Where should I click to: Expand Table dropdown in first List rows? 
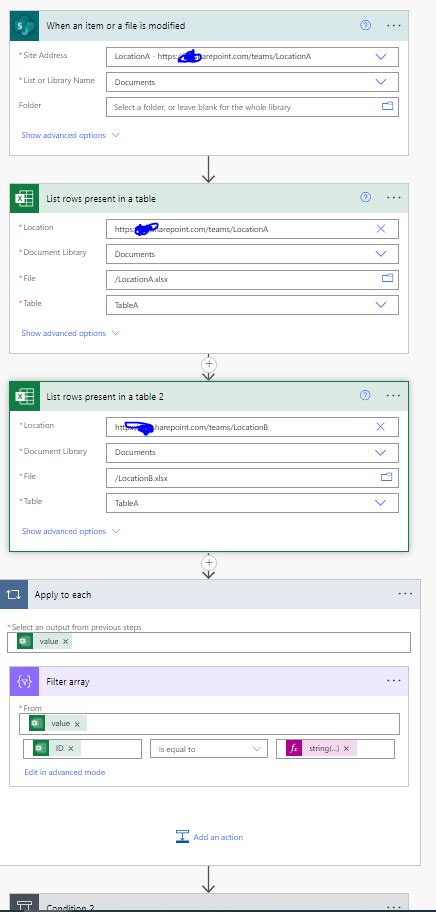pyautogui.click(x=381, y=304)
